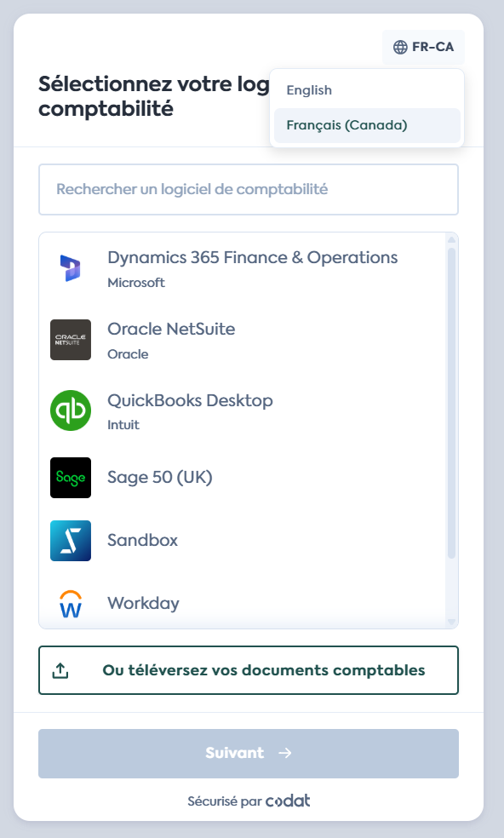Click Ou téléversez vos documents comptables button
This screenshot has height=838, width=504.
click(249, 670)
